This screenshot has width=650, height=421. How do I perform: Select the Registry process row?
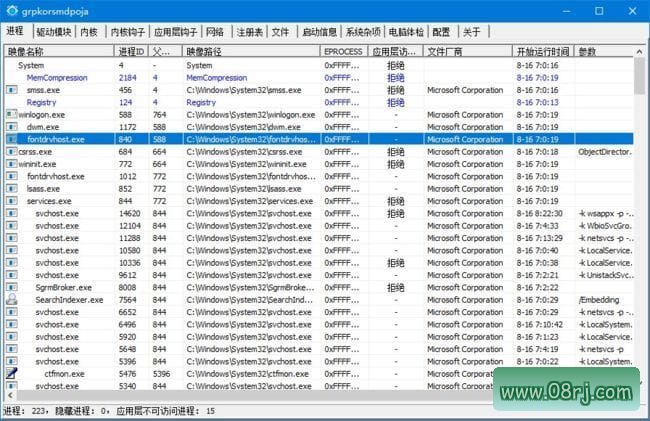[x=319, y=102]
